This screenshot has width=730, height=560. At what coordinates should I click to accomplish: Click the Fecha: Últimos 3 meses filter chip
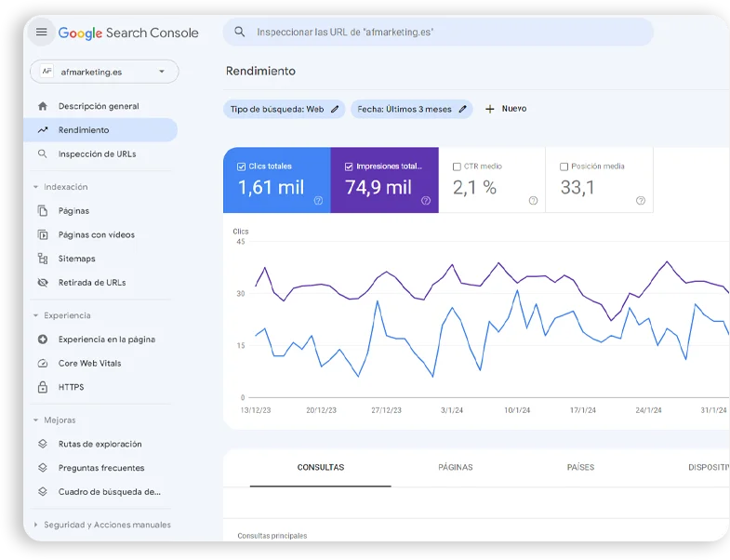click(412, 109)
